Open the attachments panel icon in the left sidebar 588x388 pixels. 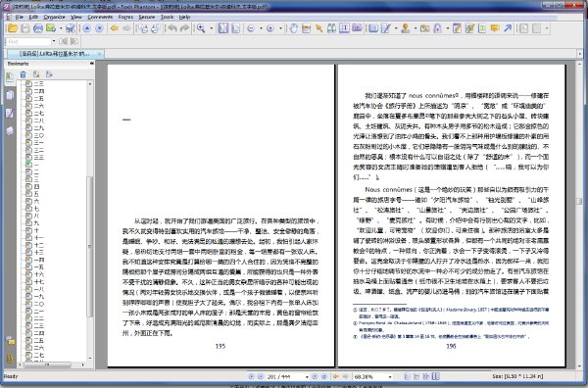pyautogui.click(x=10, y=360)
